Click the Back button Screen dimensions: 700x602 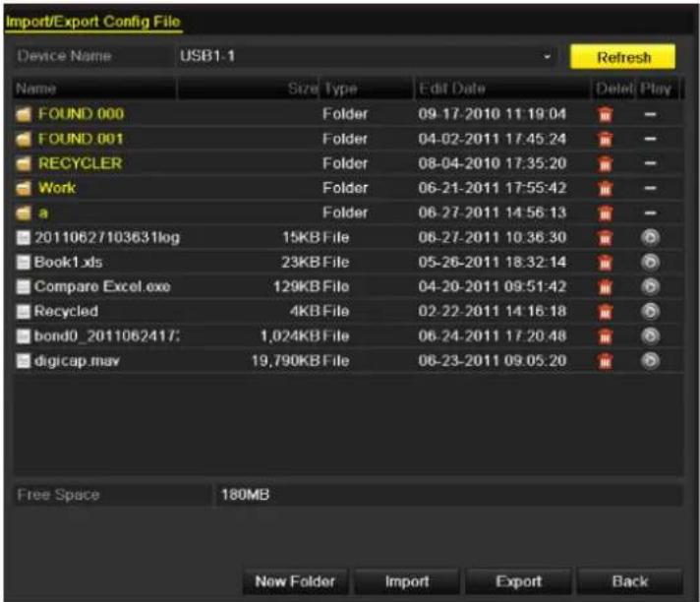tap(630, 581)
